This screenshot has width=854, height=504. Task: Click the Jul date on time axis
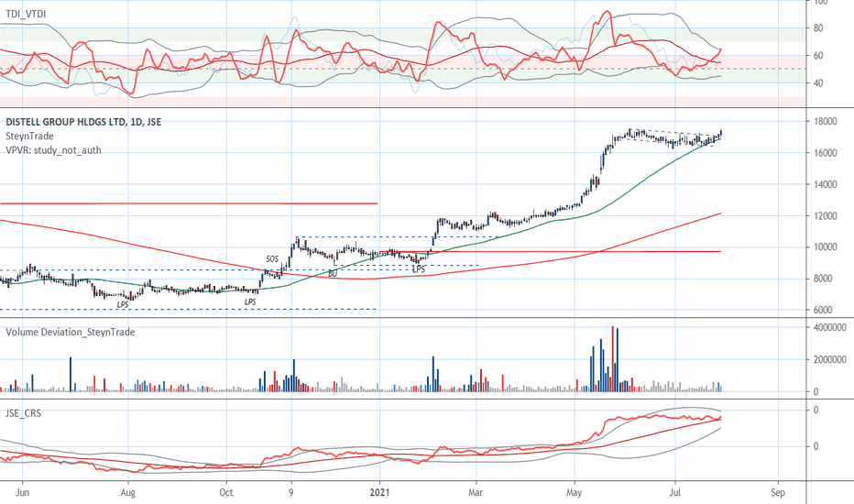(x=674, y=493)
